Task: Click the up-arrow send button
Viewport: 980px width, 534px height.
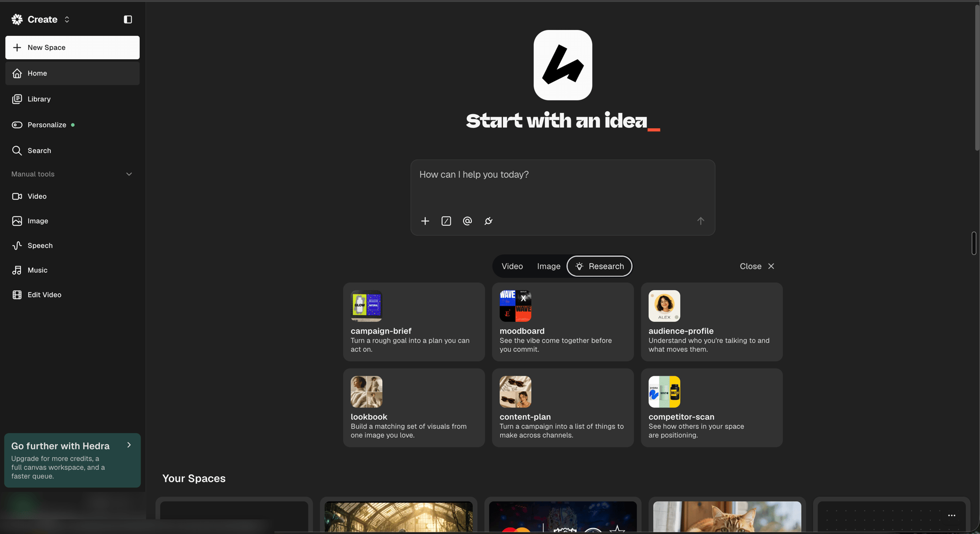Action: tap(700, 221)
